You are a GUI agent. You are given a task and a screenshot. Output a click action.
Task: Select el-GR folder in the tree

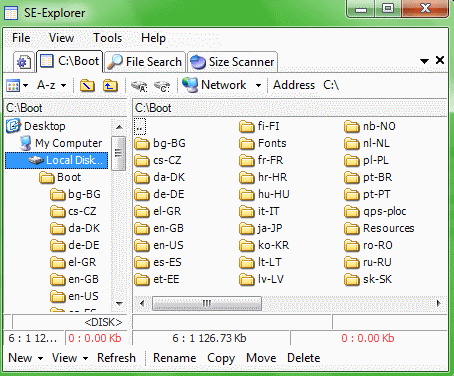click(x=73, y=262)
